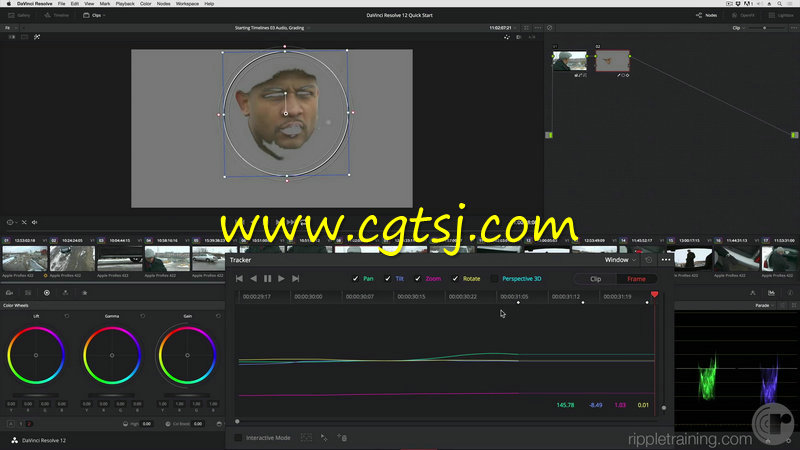The image size is (800, 450).
Task: Enable Perspective 3D tracking
Action: point(494,279)
